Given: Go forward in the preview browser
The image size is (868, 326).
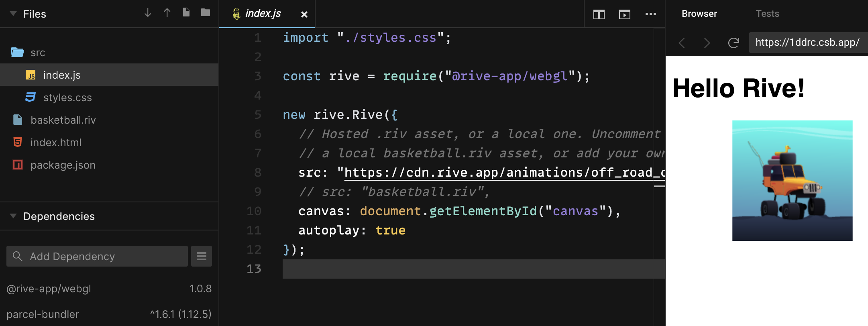Looking at the screenshot, I should [x=707, y=43].
